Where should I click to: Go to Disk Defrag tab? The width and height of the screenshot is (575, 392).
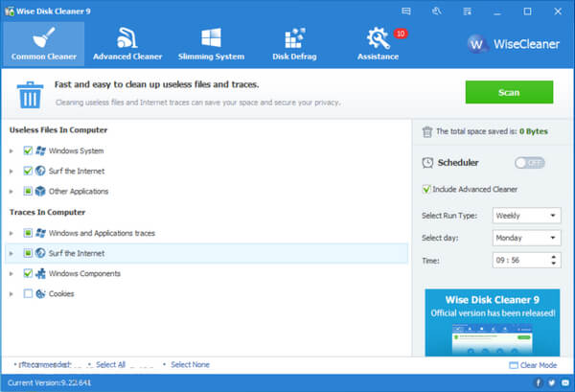tap(294, 44)
